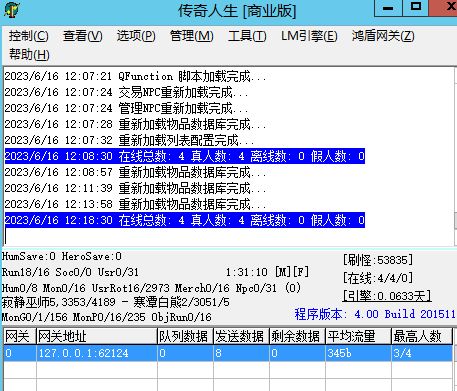Click the [刷怪:53835] counter
This screenshot has width=457, height=391.
(x=378, y=260)
